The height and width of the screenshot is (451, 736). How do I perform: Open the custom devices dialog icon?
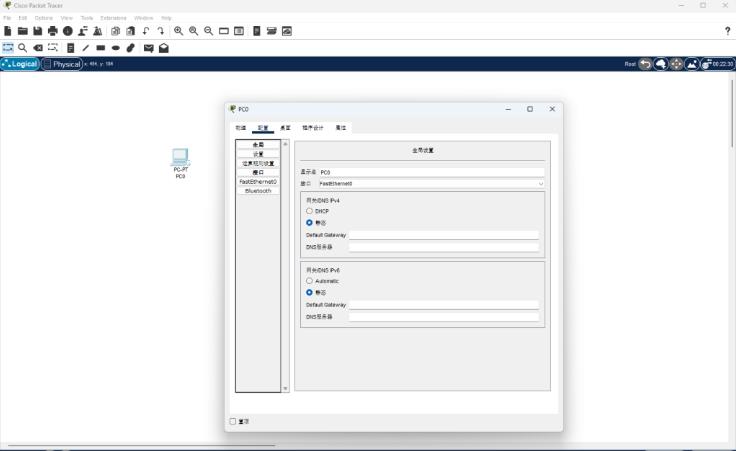click(x=239, y=31)
